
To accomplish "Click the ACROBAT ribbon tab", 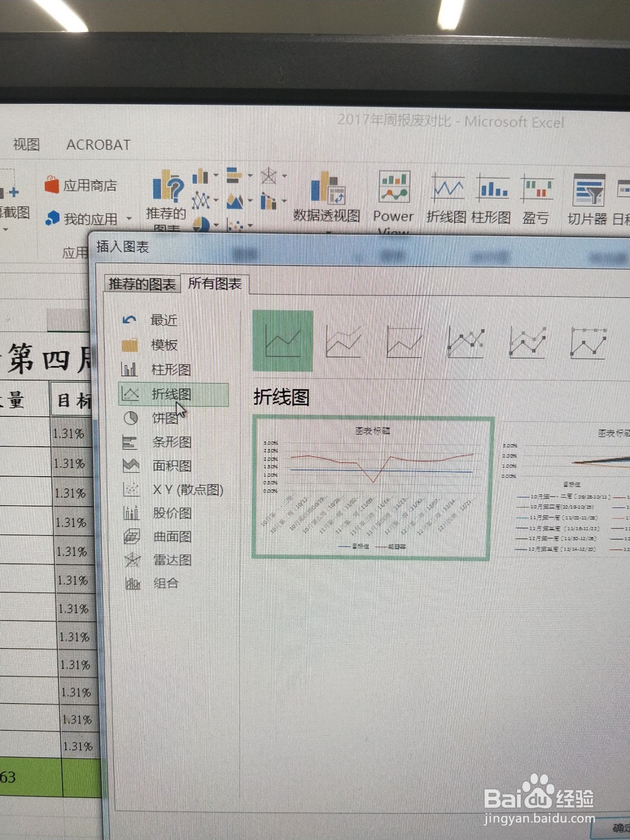I will click(x=98, y=144).
